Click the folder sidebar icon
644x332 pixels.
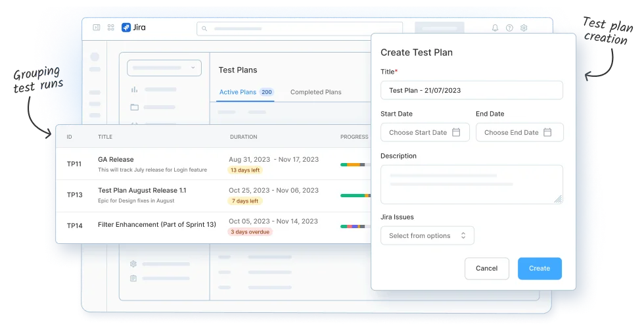[134, 107]
